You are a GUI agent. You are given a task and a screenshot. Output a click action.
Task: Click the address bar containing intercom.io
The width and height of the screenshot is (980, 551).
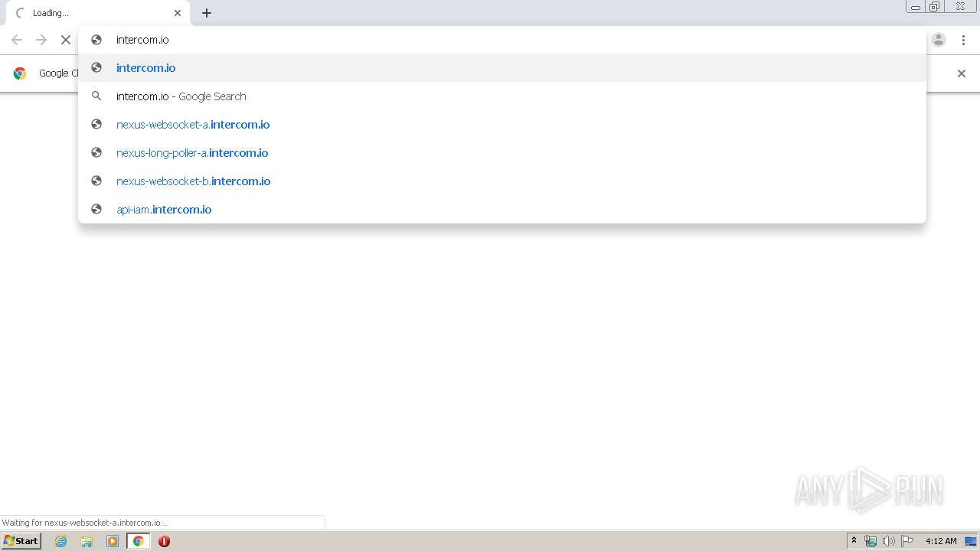point(502,40)
